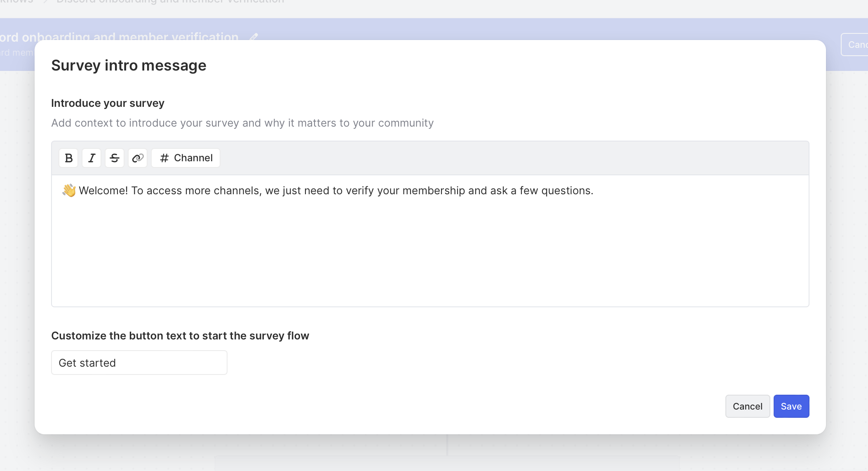Save the survey intro message
The width and height of the screenshot is (868, 471).
click(791, 406)
